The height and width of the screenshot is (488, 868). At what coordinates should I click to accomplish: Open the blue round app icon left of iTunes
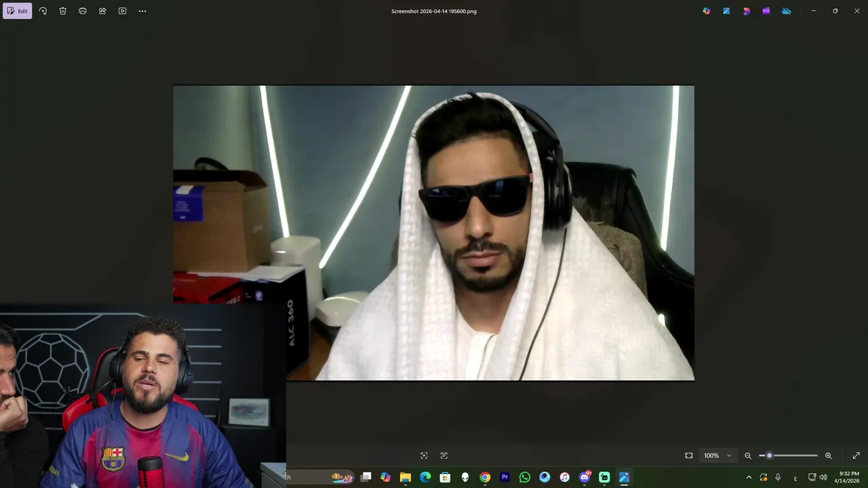pyautogui.click(x=545, y=477)
